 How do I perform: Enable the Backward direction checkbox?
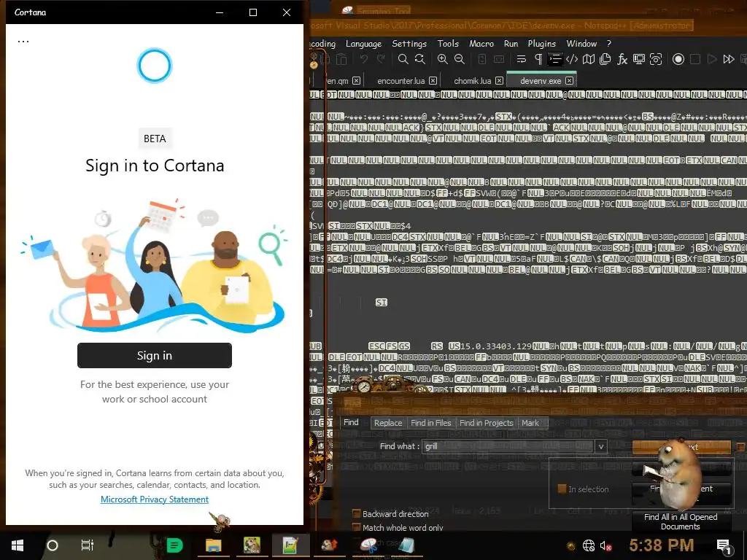click(356, 513)
